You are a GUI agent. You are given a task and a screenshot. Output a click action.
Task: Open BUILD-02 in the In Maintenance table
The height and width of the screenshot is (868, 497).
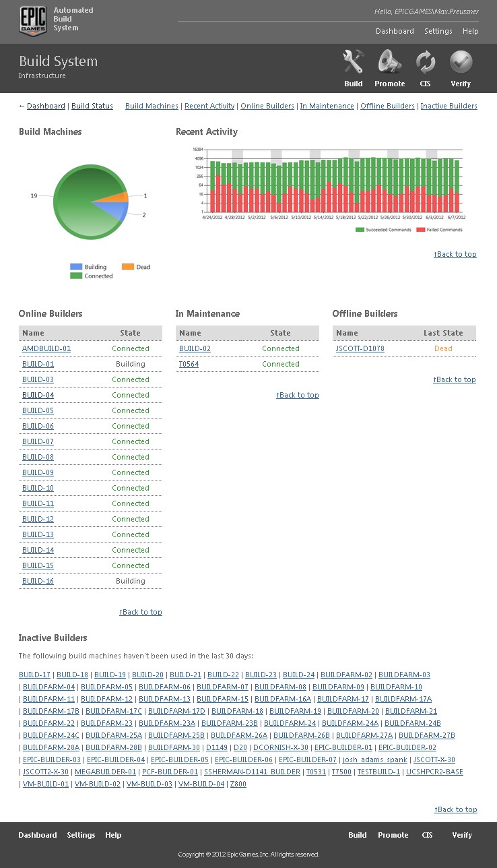195,348
